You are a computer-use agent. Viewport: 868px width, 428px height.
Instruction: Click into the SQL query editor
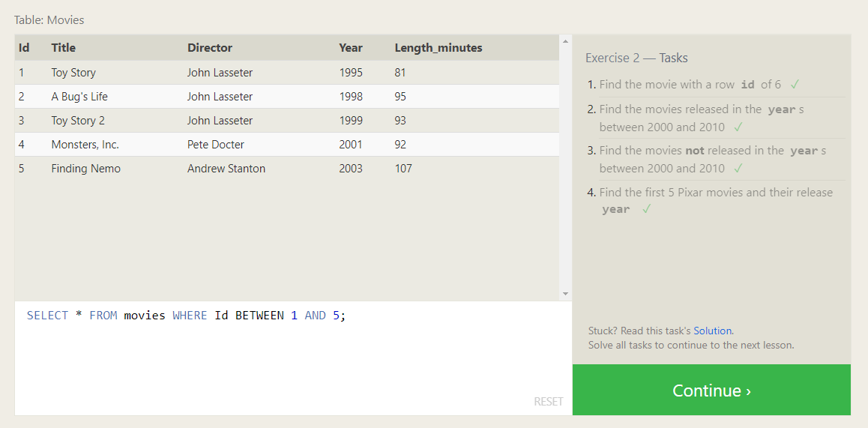[x=293, y=358]
